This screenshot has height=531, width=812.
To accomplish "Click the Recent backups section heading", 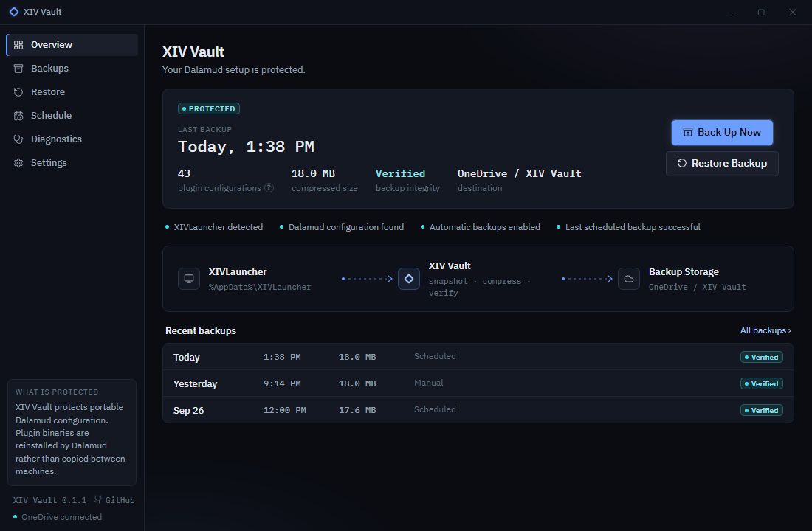I will tap(201, 330).
